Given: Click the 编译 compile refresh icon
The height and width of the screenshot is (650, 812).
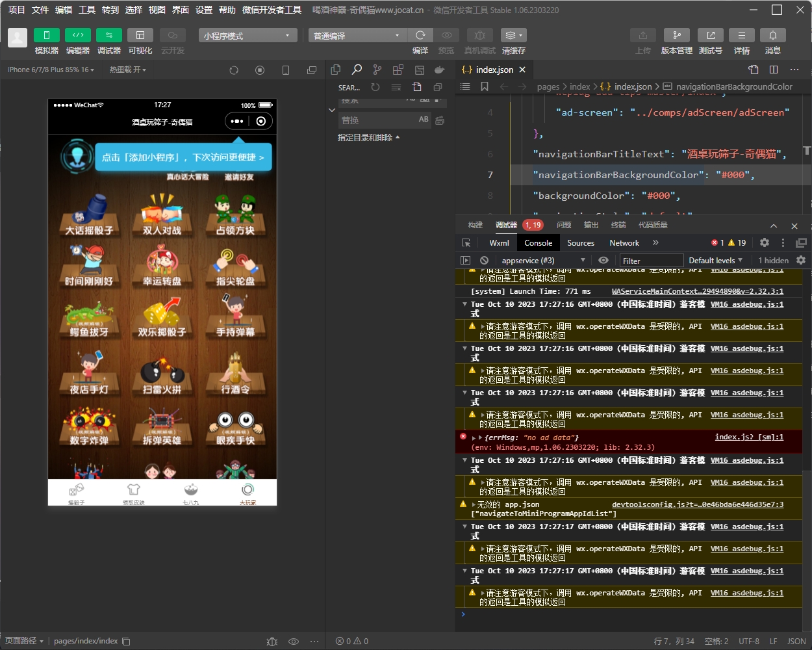Looking at the screenshot, I should 420,35.
